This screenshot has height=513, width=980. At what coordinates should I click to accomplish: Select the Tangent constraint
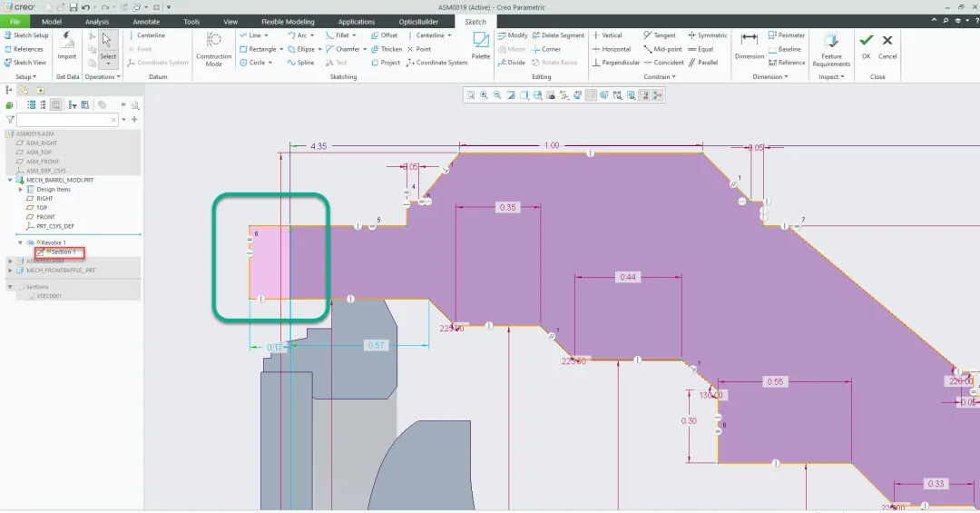point(660,35)
